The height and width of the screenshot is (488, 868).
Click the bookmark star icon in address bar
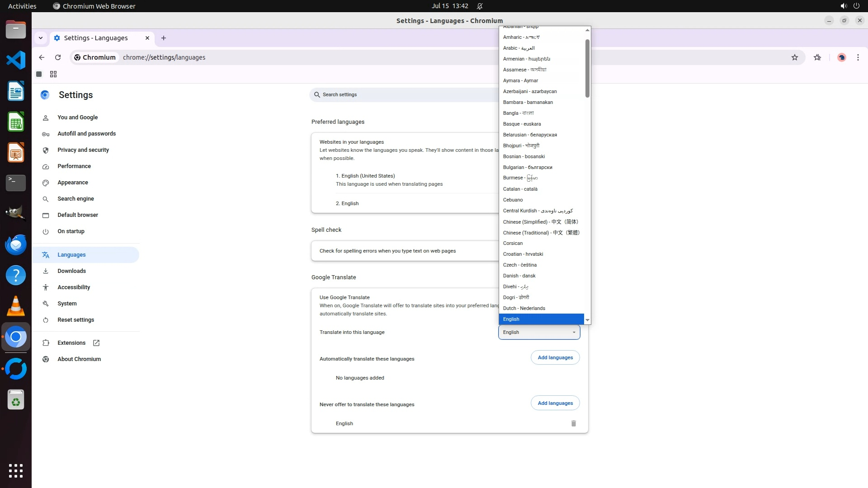pos(794,57)
